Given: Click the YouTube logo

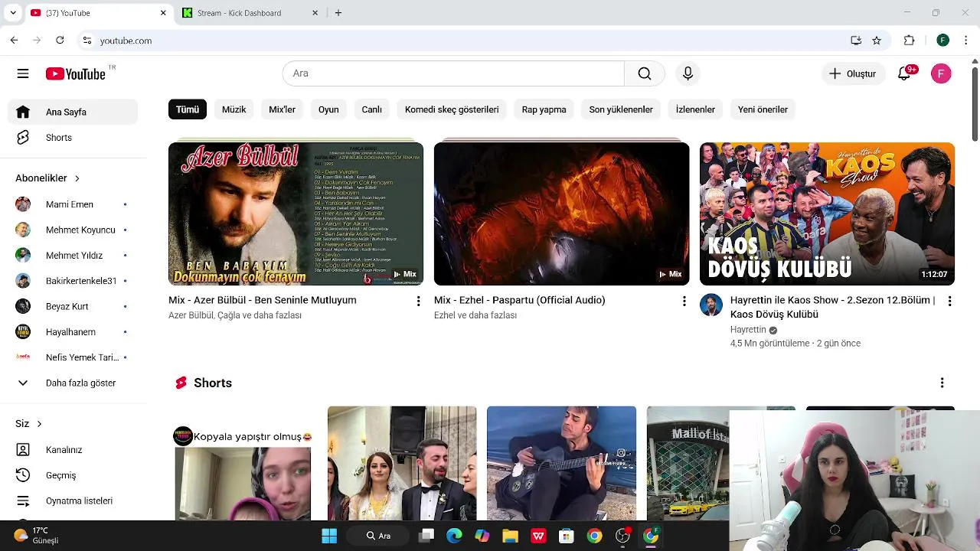Looking at the screenshot, I should point(75,73).
